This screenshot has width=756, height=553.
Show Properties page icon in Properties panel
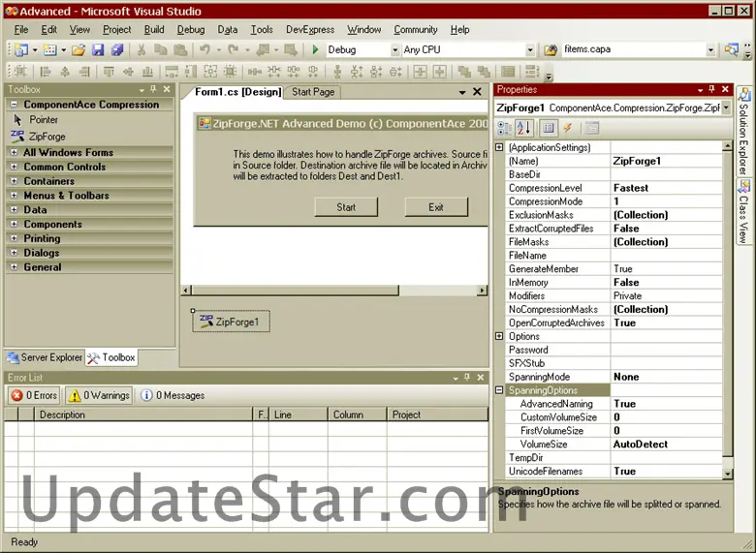pyautogui.click(x=549, y=128)
